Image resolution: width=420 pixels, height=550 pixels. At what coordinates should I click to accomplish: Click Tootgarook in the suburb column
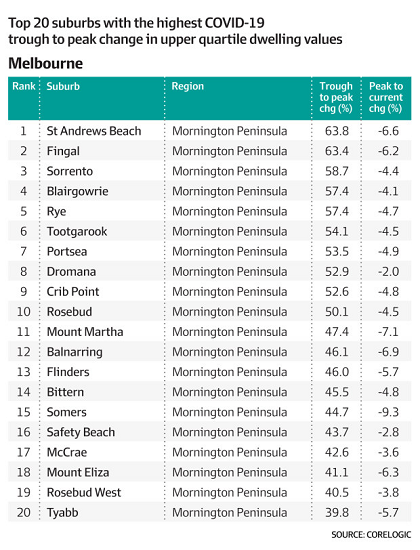pyautogui.click(x=77, y=232)
